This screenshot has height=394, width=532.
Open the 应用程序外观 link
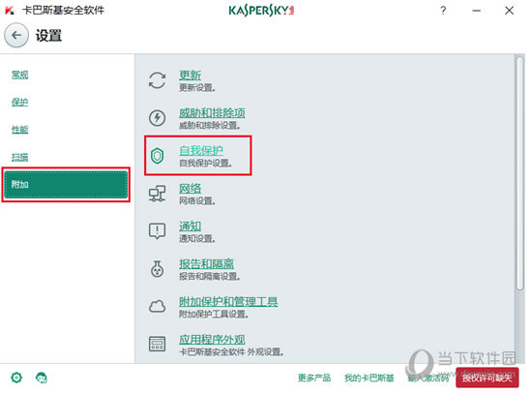(x=212, y=339)
